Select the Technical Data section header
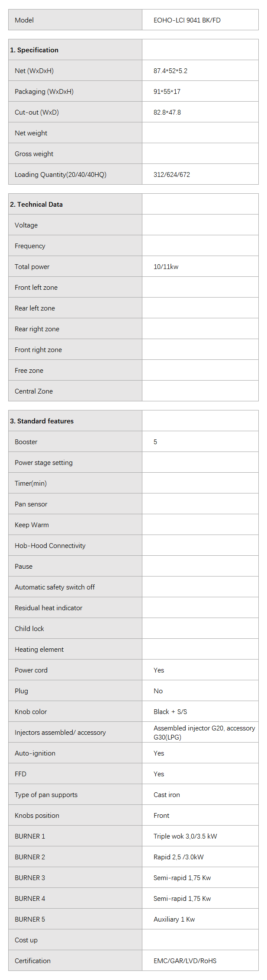The width and height of the screenshot is (267, 980). click(x=36, y=205)
